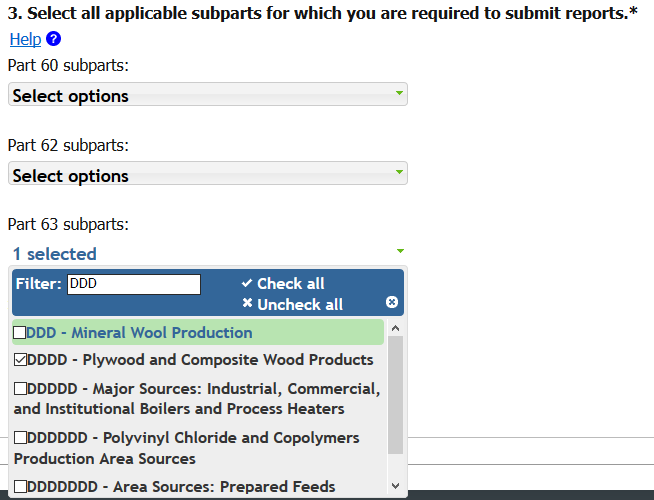Screen dimensions: 654x500
Task: Tick the DDDDDD Polyvinyl Chloride checkbox
Action: coord(20,438)
